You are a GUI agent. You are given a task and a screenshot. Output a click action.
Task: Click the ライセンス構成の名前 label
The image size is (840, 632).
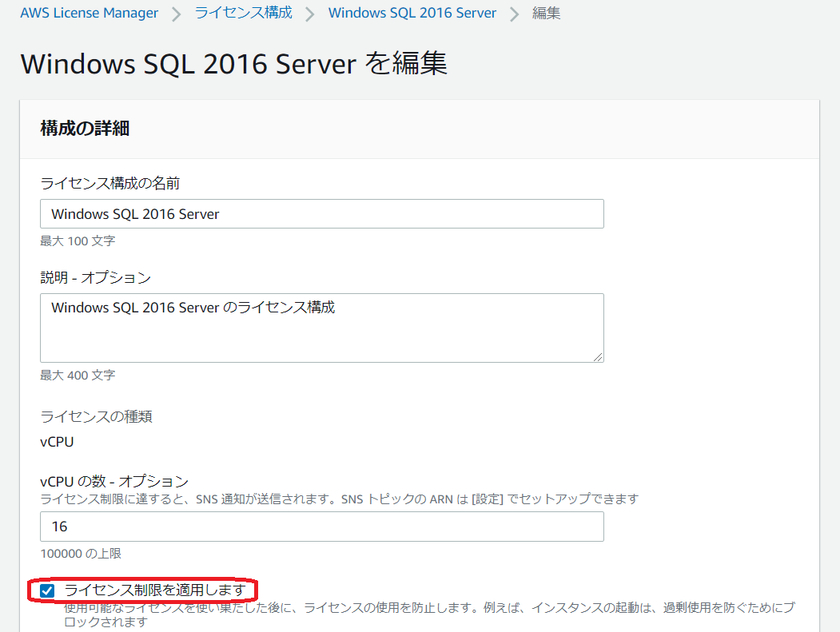109,183
